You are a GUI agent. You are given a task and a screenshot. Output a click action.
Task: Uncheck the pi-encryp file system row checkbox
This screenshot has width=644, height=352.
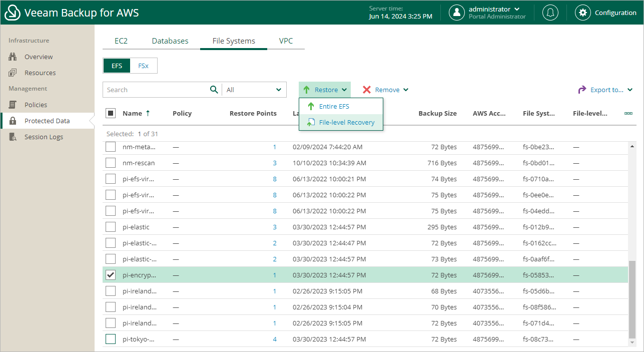111,275
